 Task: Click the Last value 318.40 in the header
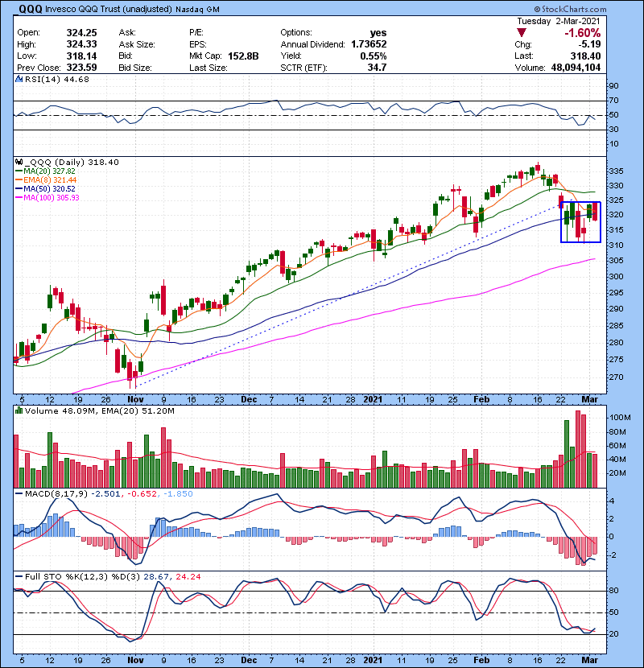[585, 56]
